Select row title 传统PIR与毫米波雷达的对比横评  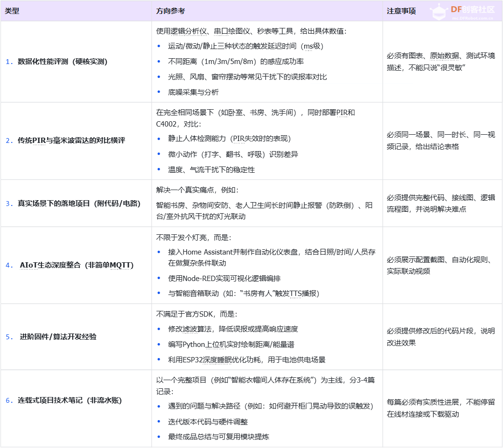point(71,141)
